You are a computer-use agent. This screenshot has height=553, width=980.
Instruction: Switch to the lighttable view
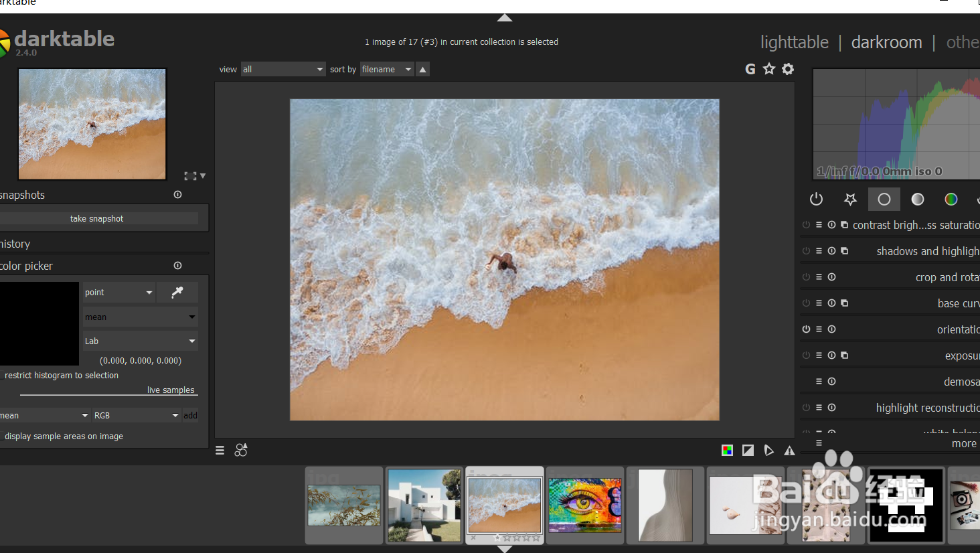click(x=794, y=42)
